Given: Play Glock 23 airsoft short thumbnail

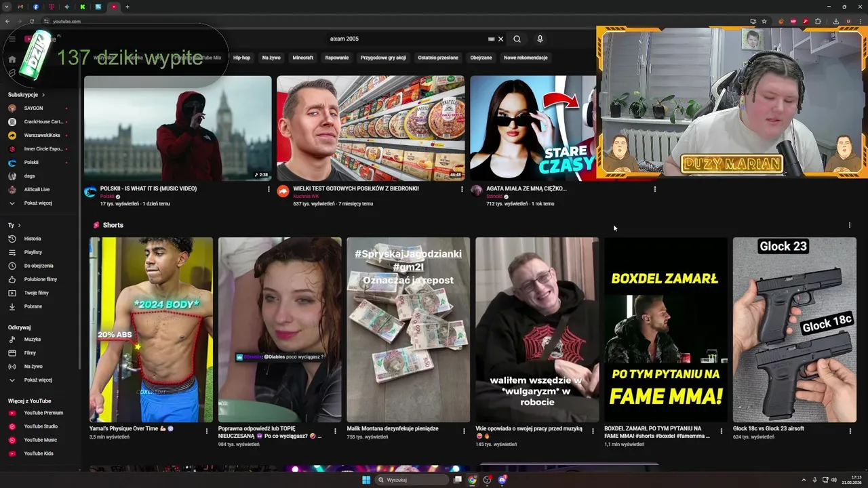Looking at the screenshot, I should click(794, 329).
